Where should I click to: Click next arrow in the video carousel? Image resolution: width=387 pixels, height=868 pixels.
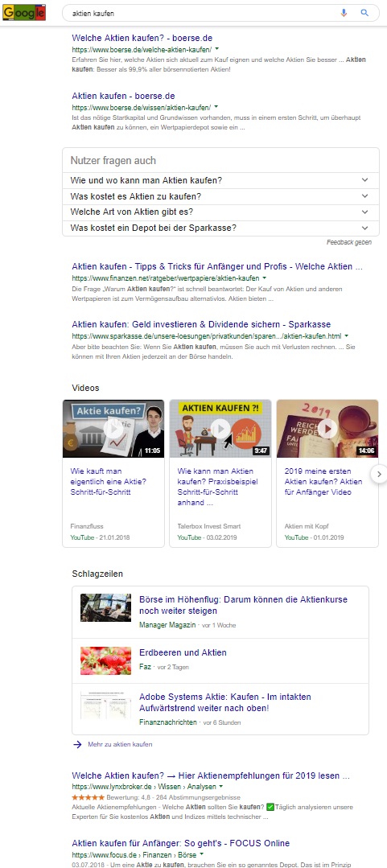(x=379, y=474)
